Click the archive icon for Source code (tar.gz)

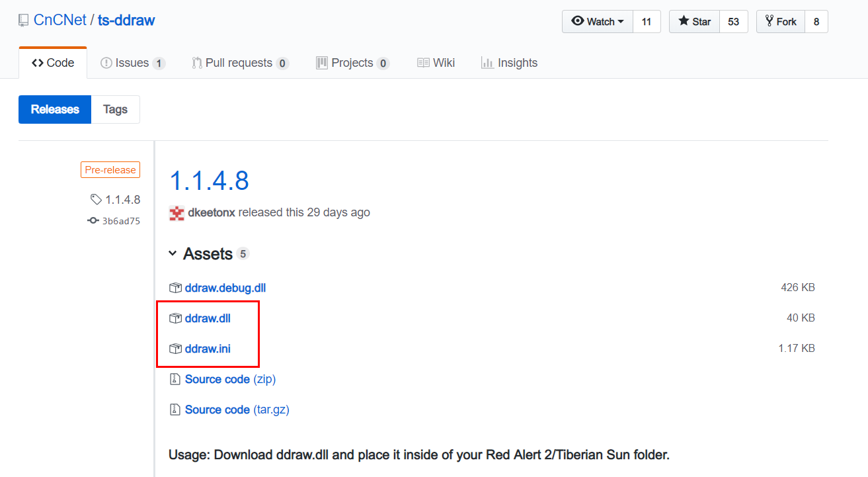coord(175,410)
